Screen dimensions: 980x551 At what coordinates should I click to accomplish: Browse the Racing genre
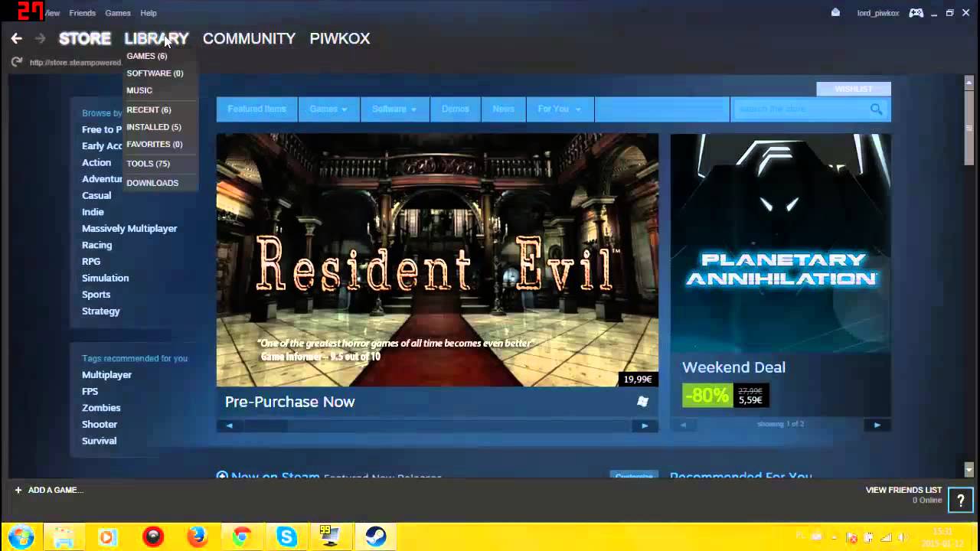pos(97,245)
